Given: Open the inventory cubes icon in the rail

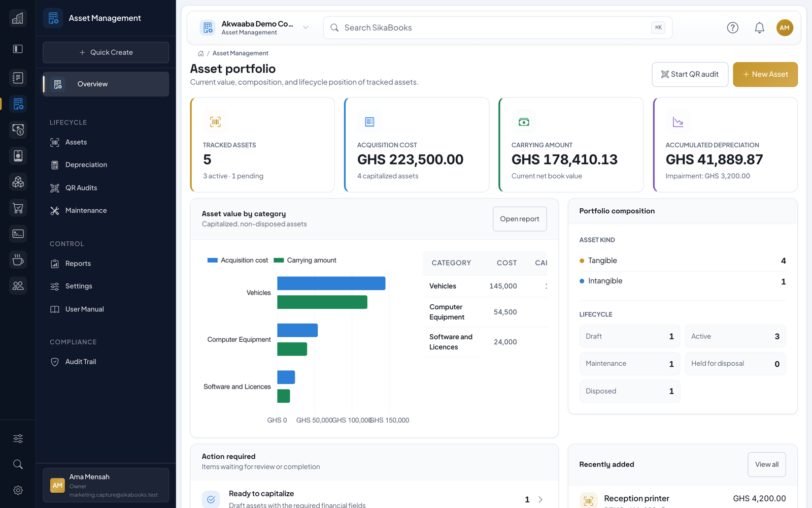Looking at the screenshot, I should (x=18, y=182).
